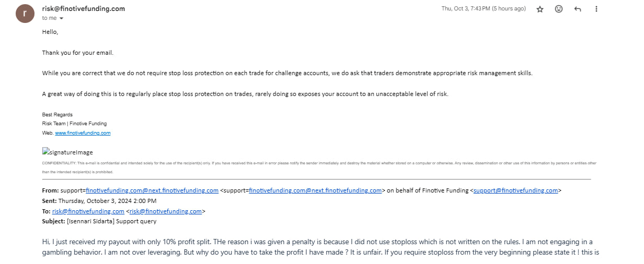Click the sender name risk@finotivefunding.com

click(84, 9)
